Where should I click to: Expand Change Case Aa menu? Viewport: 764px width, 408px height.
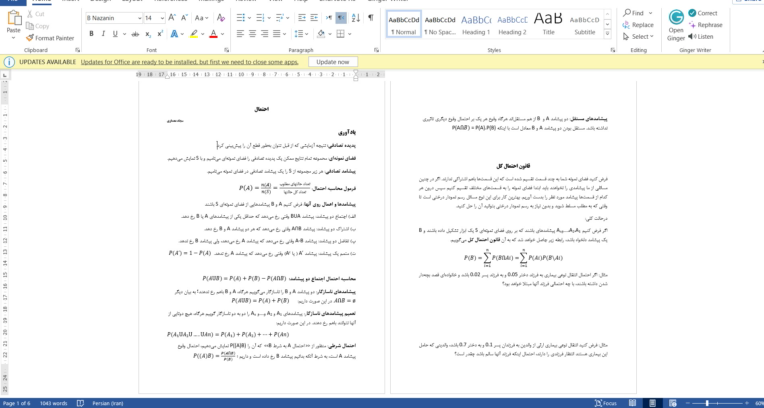(x=201, y=18)
